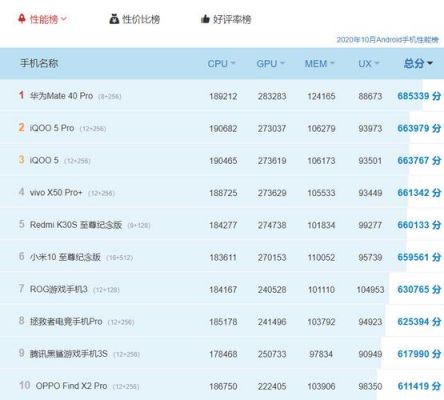The width and height of the screenshot is (444, 400).
Task: Sort by the UX column header
Action: pos(369,63)
